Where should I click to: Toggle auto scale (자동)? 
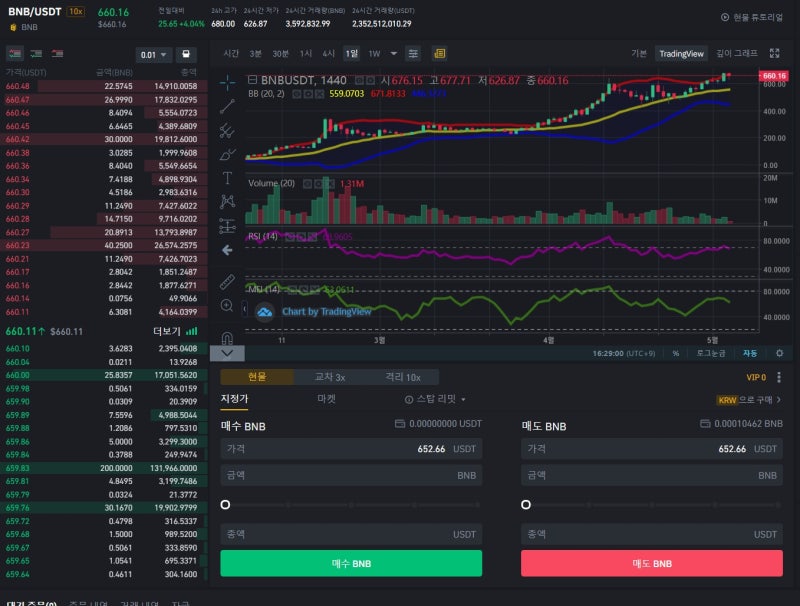(x=749, y=353)
